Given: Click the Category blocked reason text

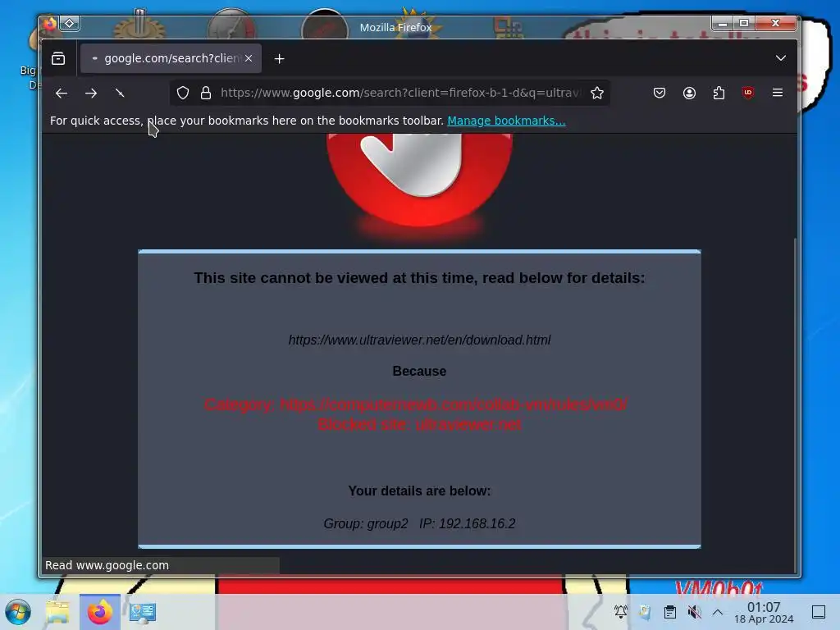Looking at the screenshot, I should pos(416,404).
